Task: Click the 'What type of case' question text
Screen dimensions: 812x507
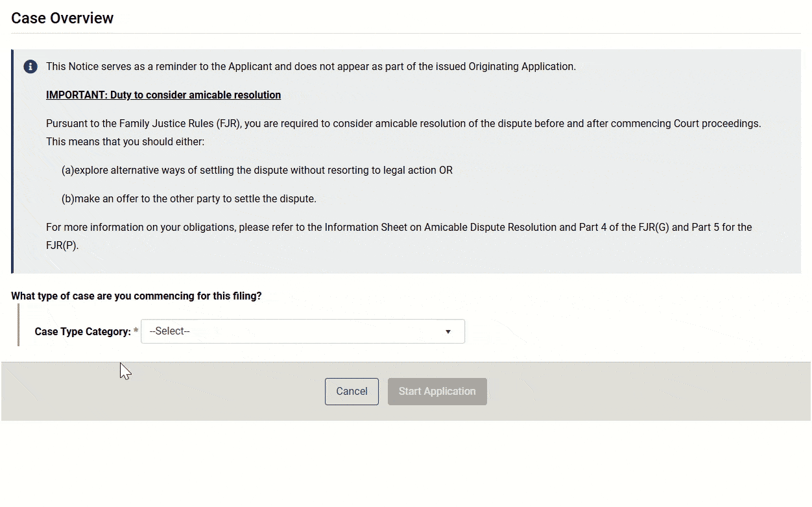Action: click(136, 296)
